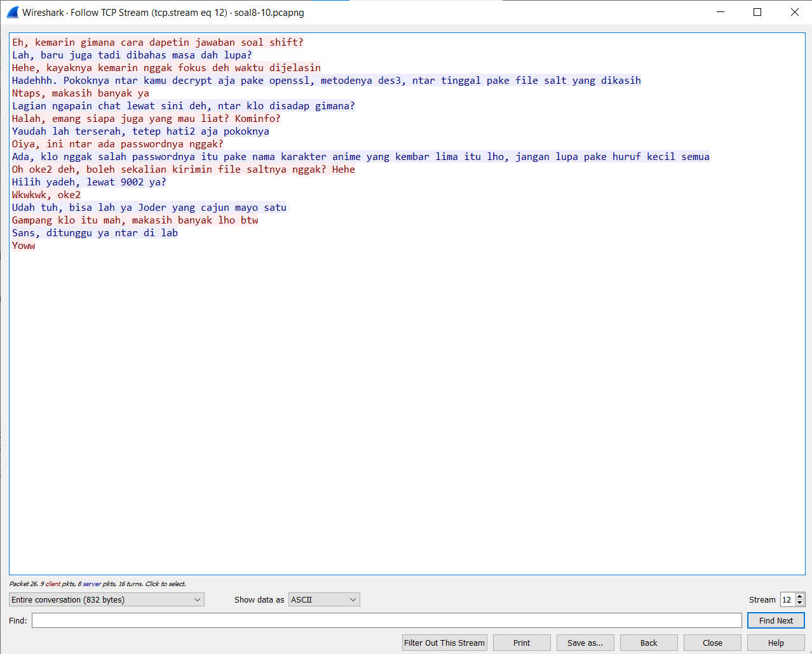This screenshot has width=812, height=654.
Task: Click the line "Wkwkwk, oke2"
Action: [x=46, y=195]
